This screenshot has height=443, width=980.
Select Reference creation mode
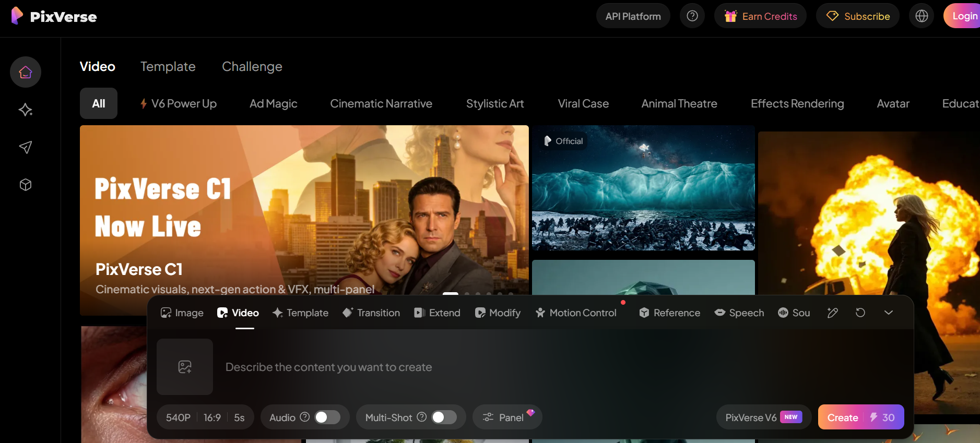(670, 313)
